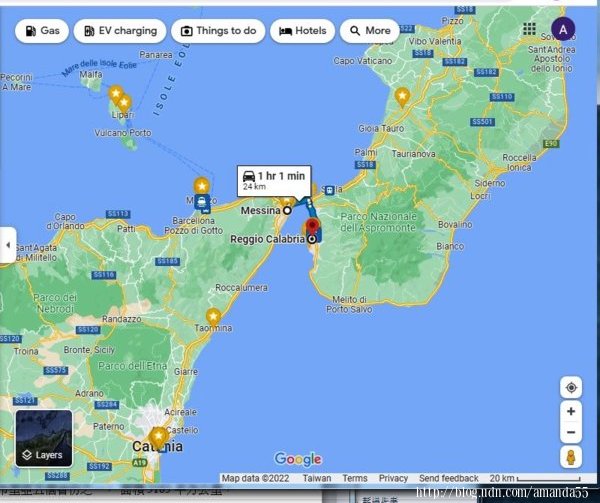Select the 1 hr 1 min route label
This screenshot has height=503, width=600.
[274, 180]
